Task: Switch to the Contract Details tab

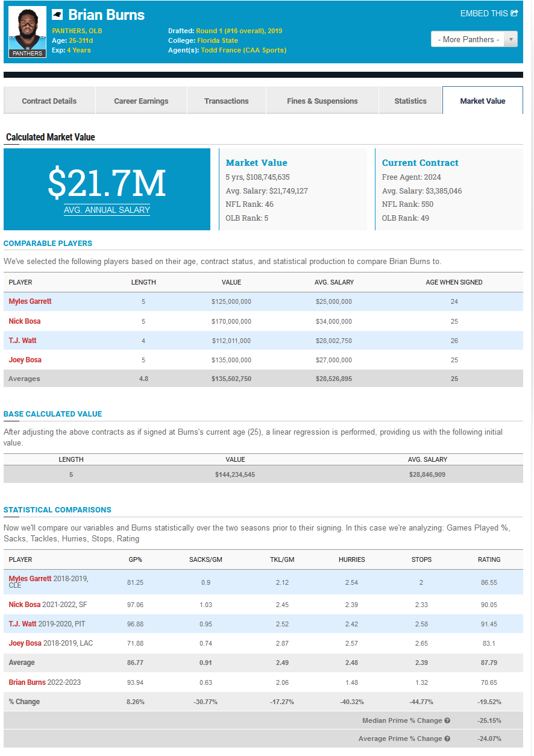Action: [49, 101]
